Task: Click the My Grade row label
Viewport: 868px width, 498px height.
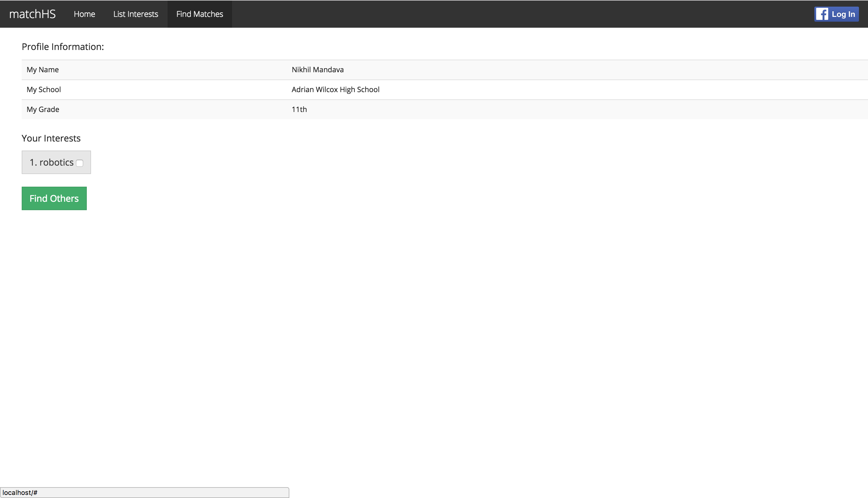Action: pos(43,110)
